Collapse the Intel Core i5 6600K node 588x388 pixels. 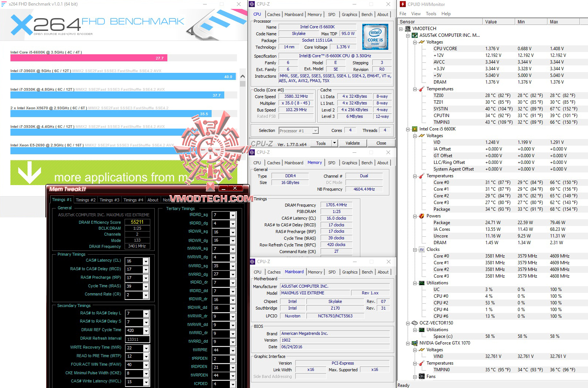(408, 129)
